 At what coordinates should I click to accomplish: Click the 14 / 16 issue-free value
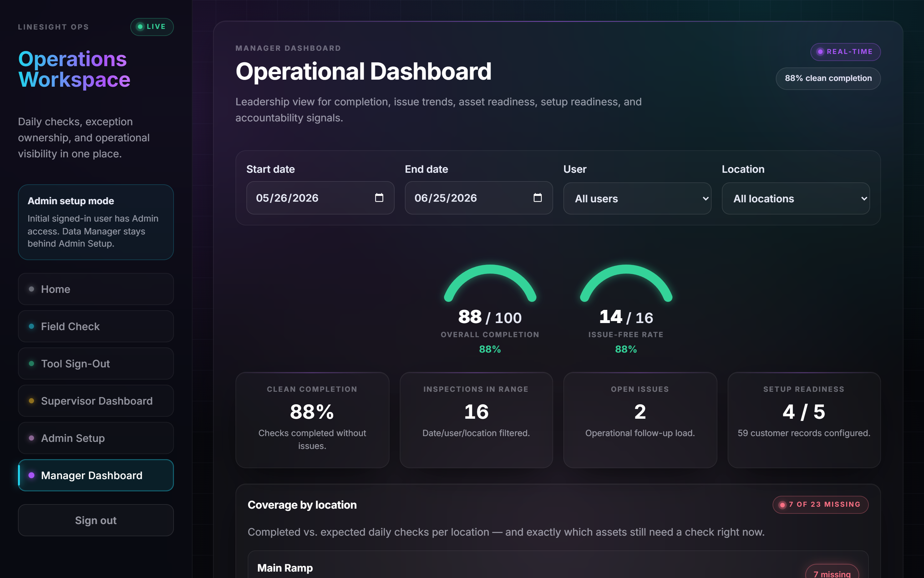tap(626, 317)
